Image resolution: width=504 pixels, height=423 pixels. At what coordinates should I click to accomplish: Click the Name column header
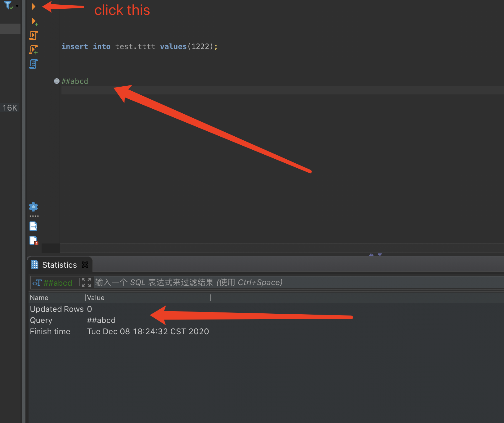(39, 298)
